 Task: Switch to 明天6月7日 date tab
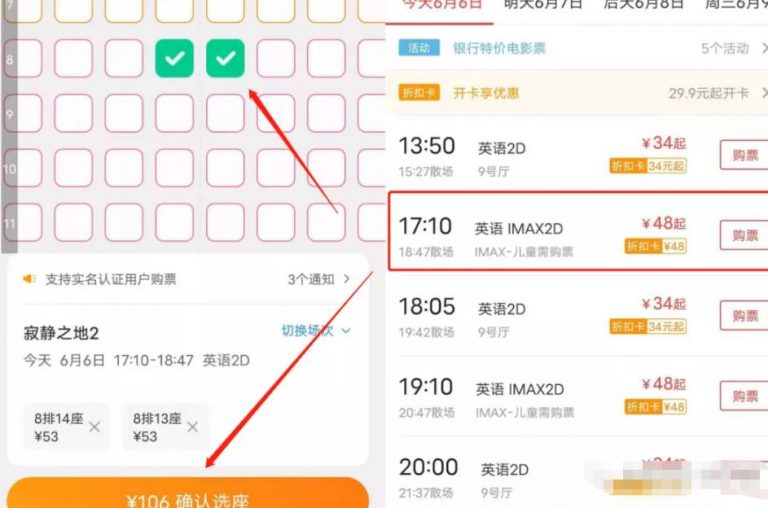tap(543, 5)
